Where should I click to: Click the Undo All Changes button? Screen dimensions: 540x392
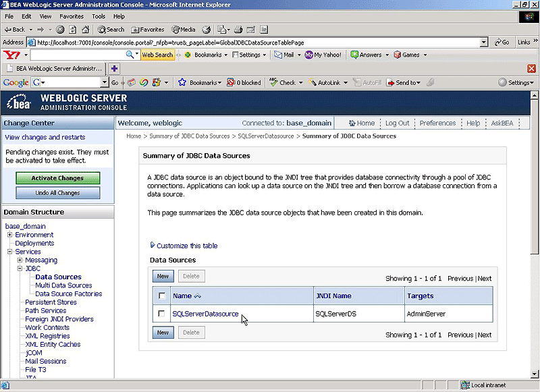(58, 193)
